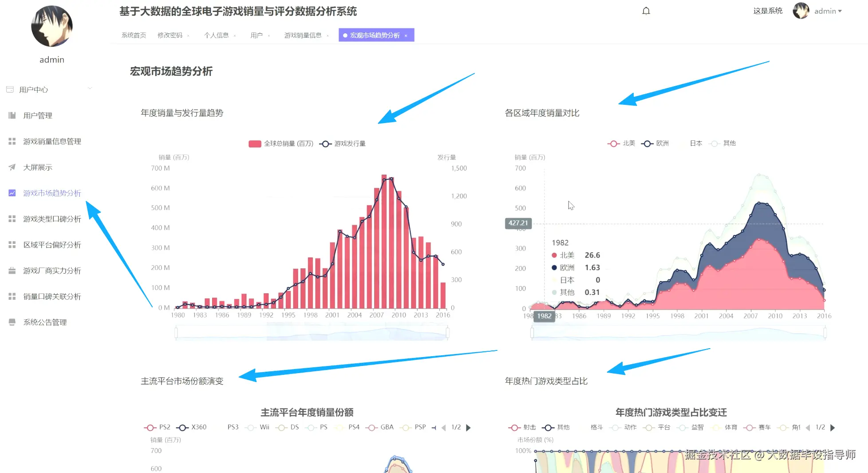Hide the 北美 series in regional chart
This screenshot has height=473, width=868.
coord(621,143)
